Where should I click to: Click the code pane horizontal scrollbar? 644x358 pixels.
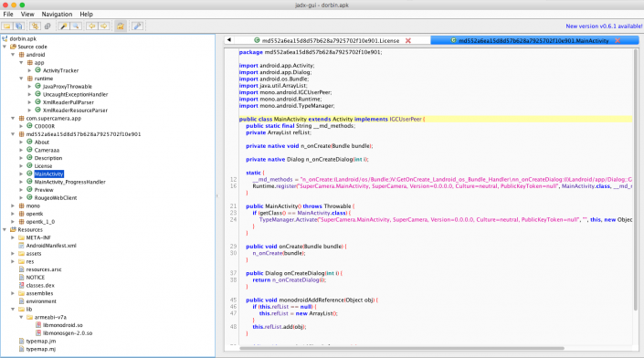pos(402,348)
